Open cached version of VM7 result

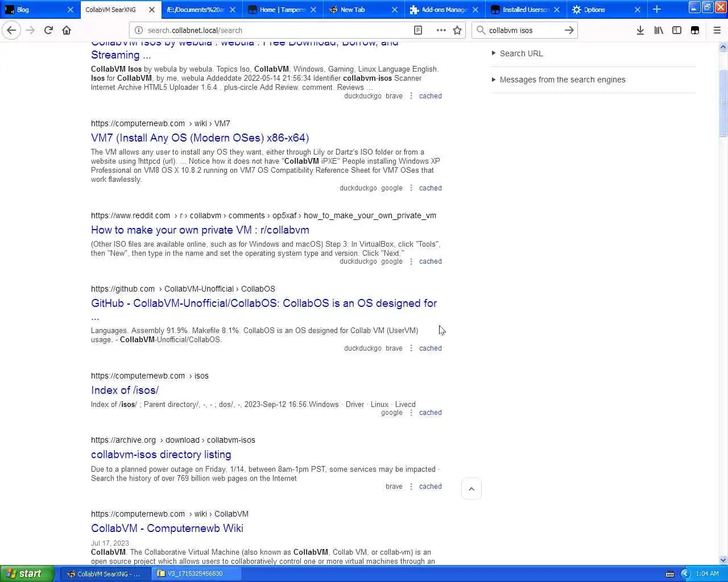point(430,188)
